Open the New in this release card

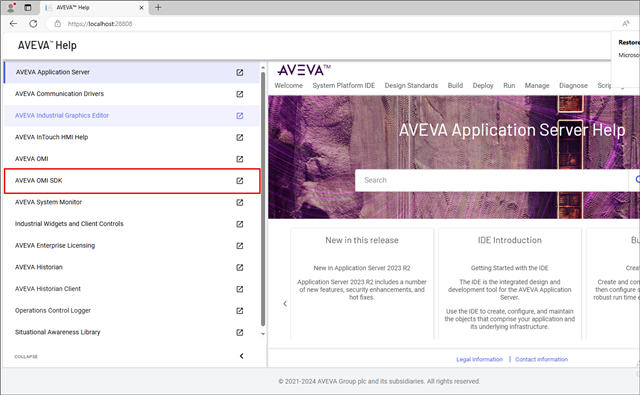[362, 283]
